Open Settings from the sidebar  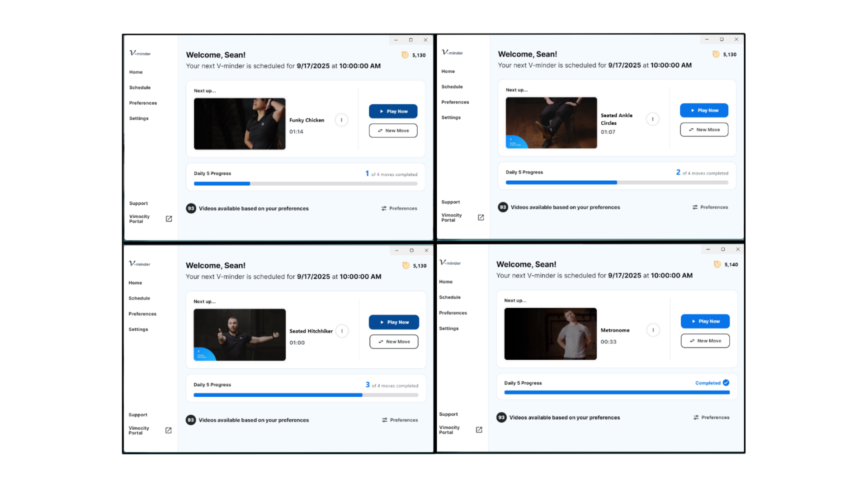(139, 118)
